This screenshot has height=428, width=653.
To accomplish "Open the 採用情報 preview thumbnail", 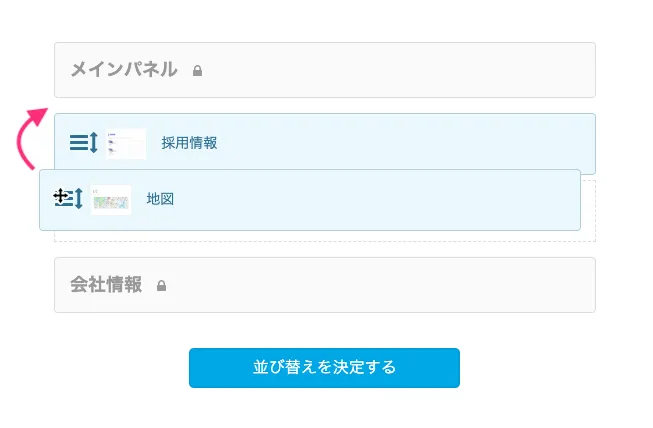I will click(126, 143).
